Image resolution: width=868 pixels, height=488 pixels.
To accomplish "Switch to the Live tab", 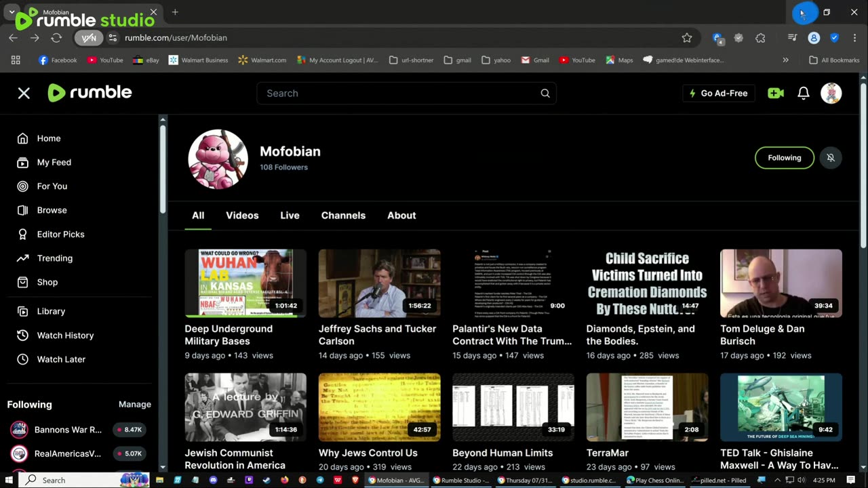I will [x=290, y=216].
